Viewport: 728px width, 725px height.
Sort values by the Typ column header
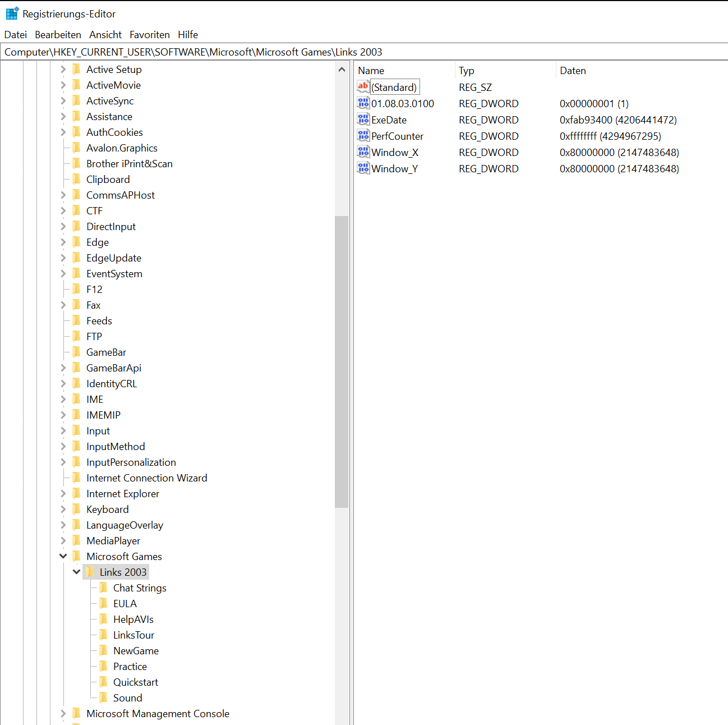tap(505, 71)
